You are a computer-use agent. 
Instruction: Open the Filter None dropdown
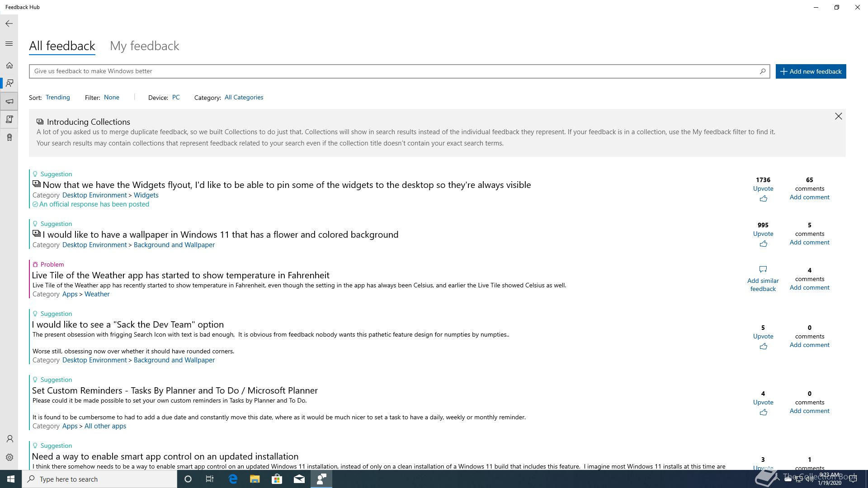[112, 97]
